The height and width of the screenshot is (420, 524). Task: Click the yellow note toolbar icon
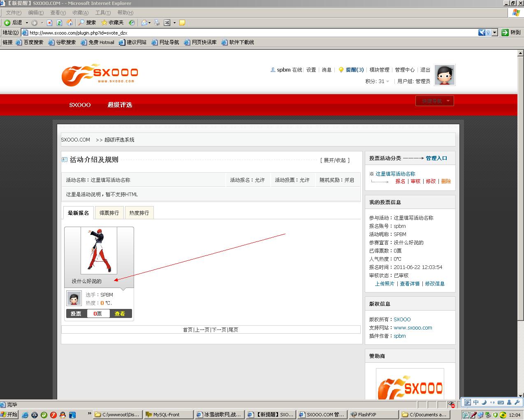point(182,23)
